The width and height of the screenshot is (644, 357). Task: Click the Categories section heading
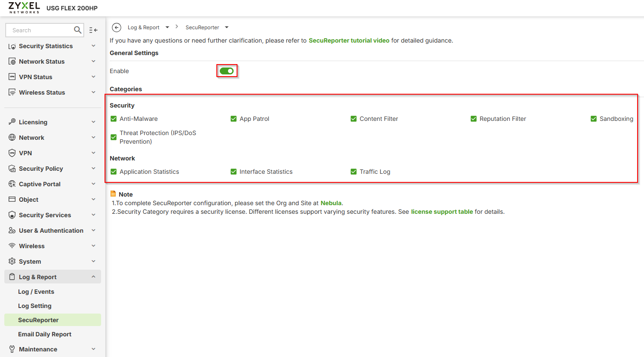click(126, 89)
